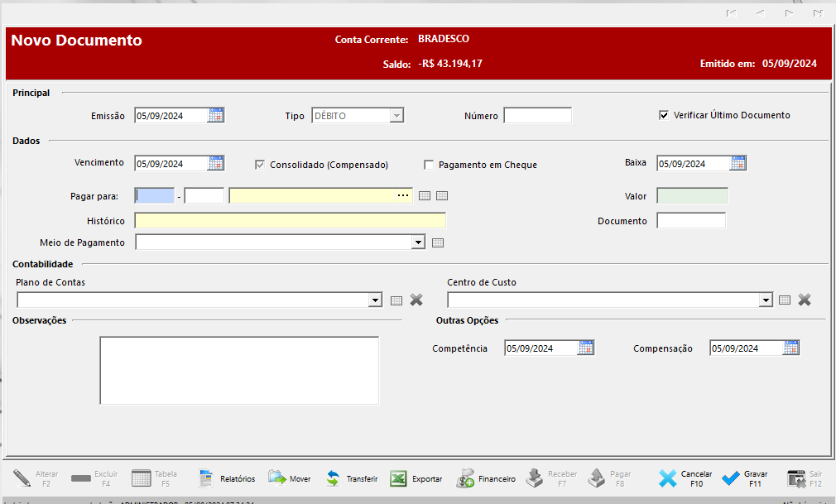Click the Competência date field
The width and height of the screenshot is (836, 504).
[541, 348]
